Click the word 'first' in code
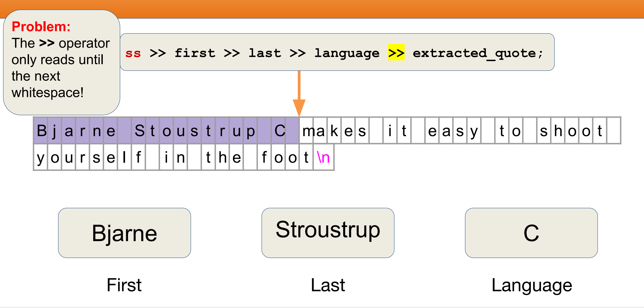This screenshot has height=308, width=644. [195, 53]
